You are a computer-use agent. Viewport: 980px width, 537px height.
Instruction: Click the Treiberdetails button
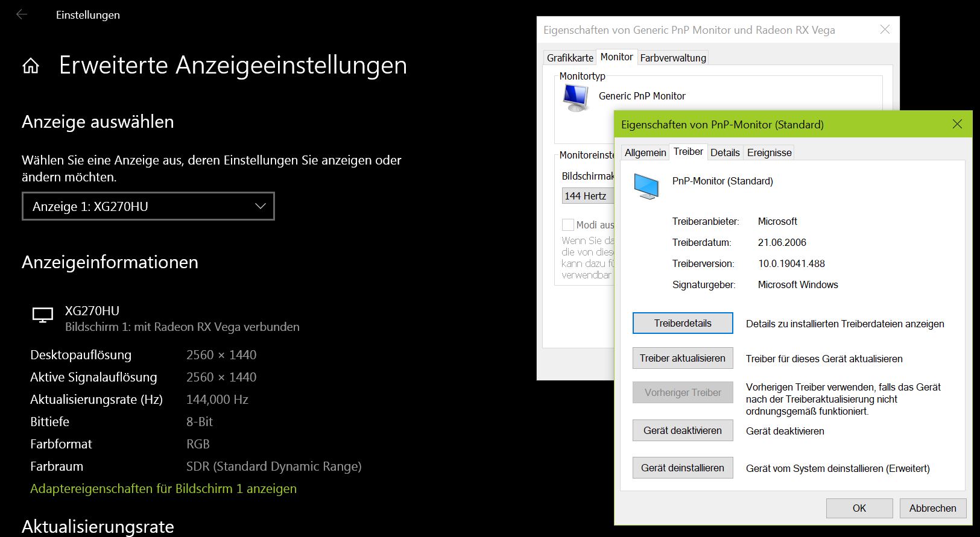pyautogui.click(x=683, y=323)
